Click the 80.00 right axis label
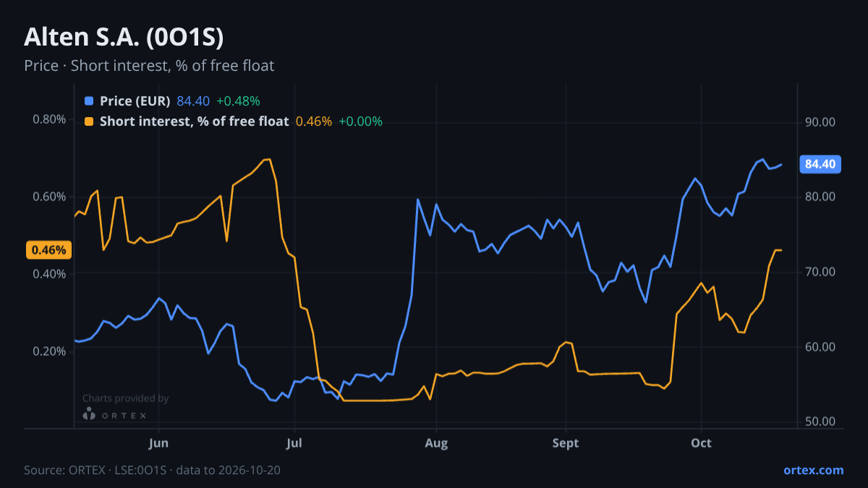The image size is (868, 488). coord(820,197)
